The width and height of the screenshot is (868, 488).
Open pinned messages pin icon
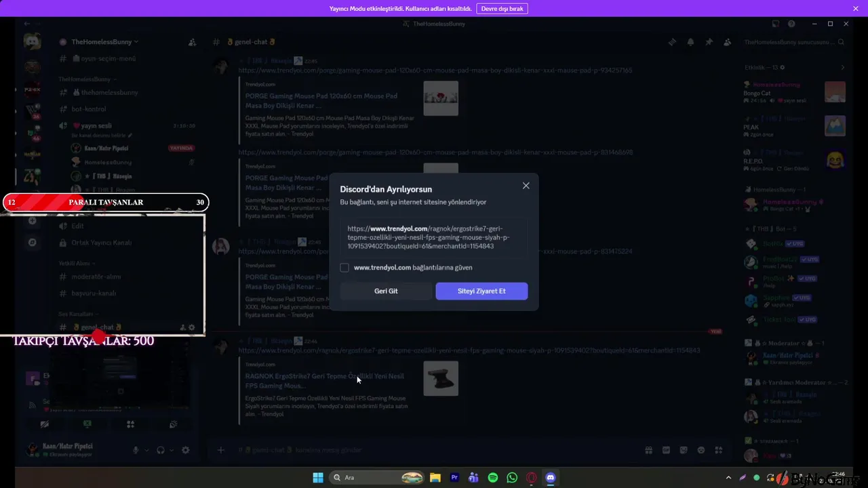(709, 42)
